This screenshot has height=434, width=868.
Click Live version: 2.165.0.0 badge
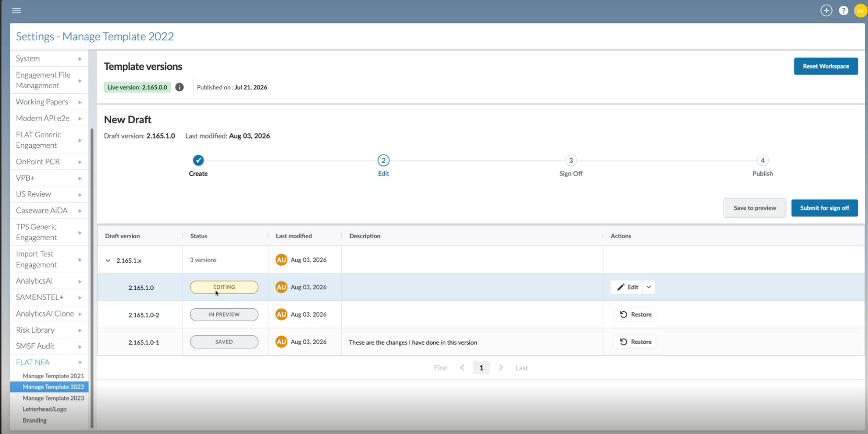(137, 87)
